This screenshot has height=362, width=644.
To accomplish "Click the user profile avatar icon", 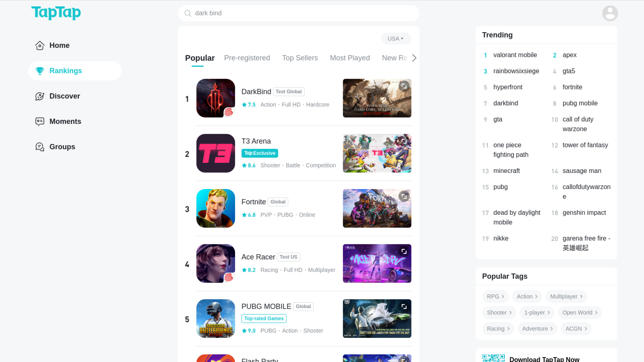I will pos(610,13).
